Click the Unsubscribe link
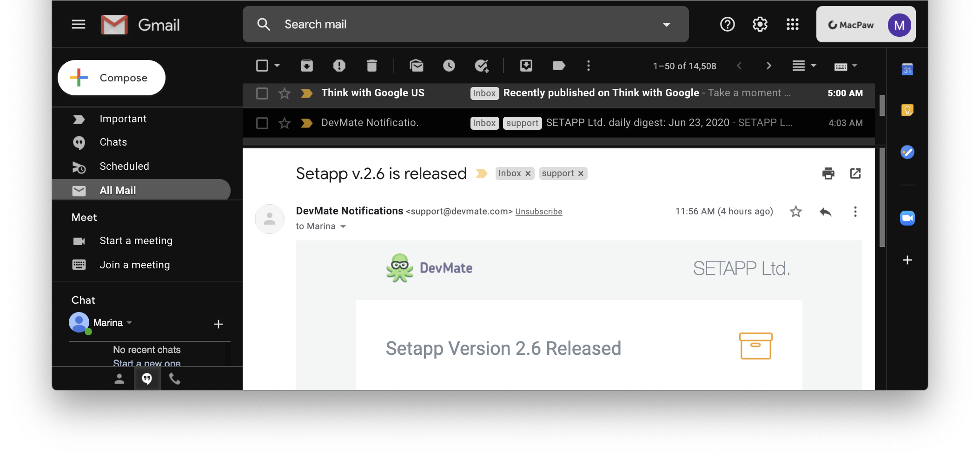 pos(538,212)
